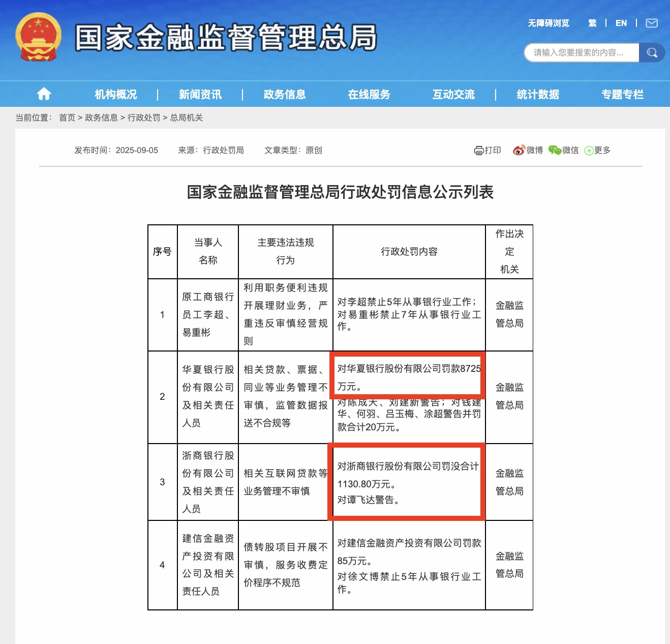This screenshot has width=670, height=644.
Task: Click the penalty text 对李超禁止5年从事银行业工作
Action: (x=407, y=302)
